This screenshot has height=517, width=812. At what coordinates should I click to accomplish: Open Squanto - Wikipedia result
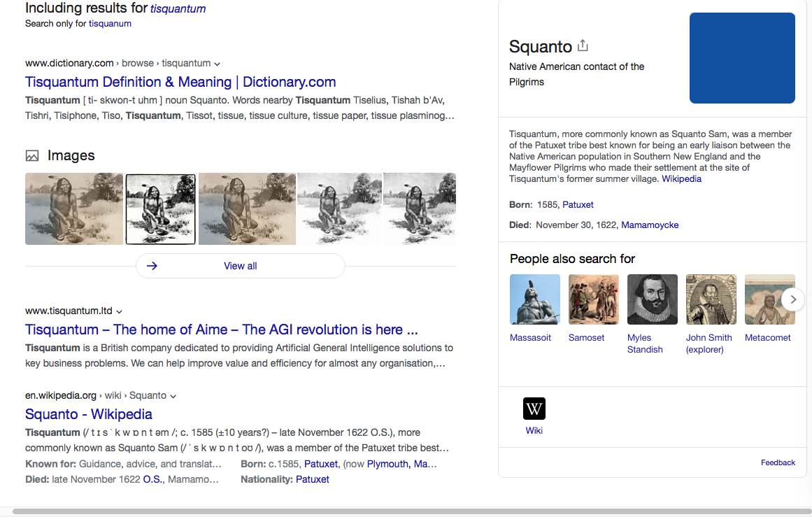coord(89,414)
